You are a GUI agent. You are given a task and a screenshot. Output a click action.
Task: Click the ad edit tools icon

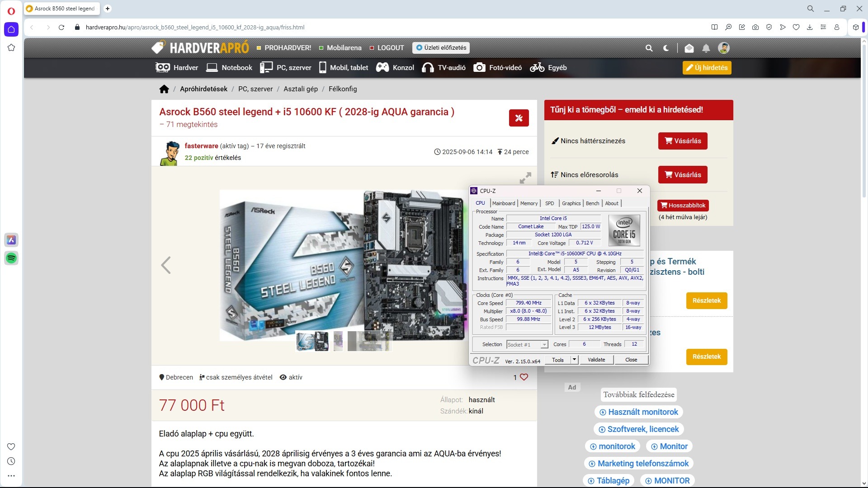[519, 118]
